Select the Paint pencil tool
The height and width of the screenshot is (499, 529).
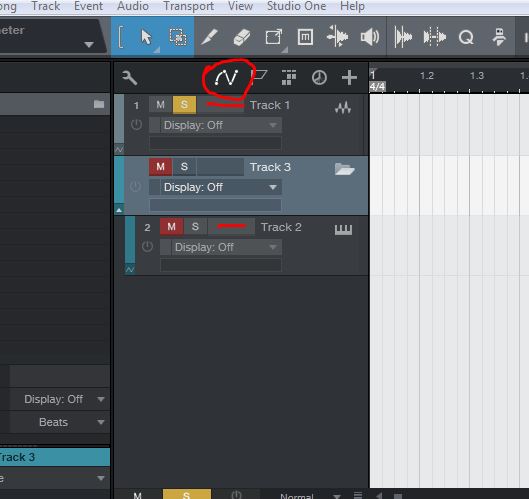click(x=210, y=37)
